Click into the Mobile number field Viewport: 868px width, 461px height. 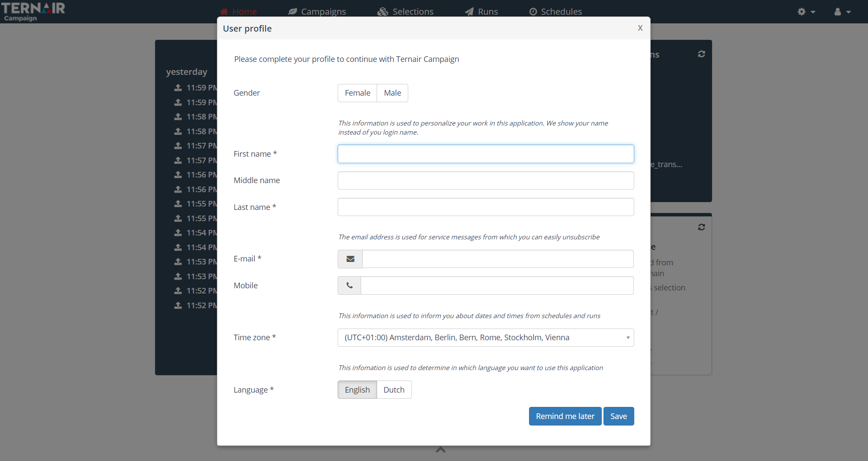click(x=497, y=286)
